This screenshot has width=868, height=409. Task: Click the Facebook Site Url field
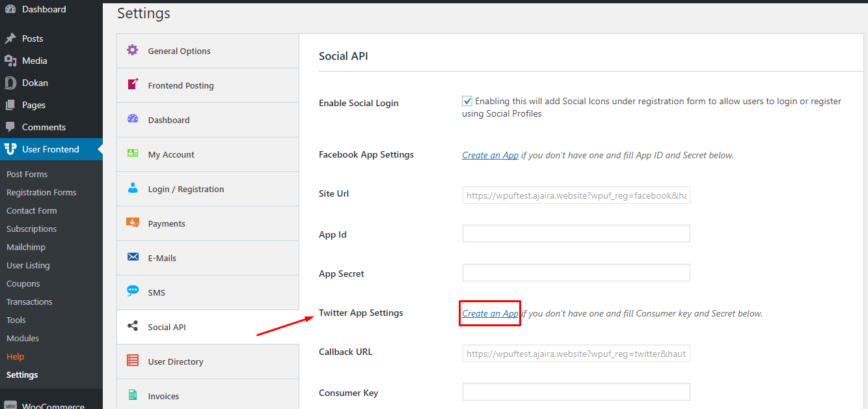pyautogui.click(x=576, y=195)
